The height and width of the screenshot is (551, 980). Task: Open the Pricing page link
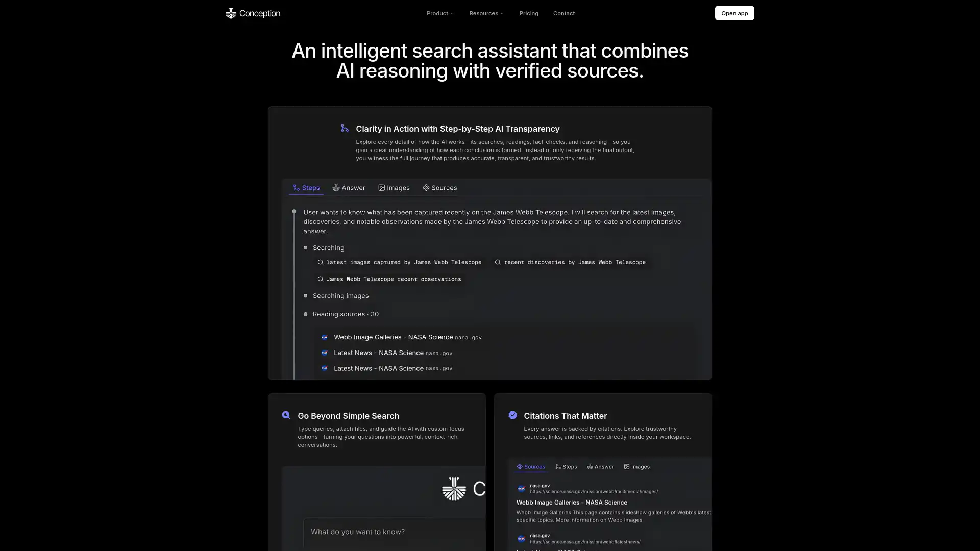click(x=529, y=13)
